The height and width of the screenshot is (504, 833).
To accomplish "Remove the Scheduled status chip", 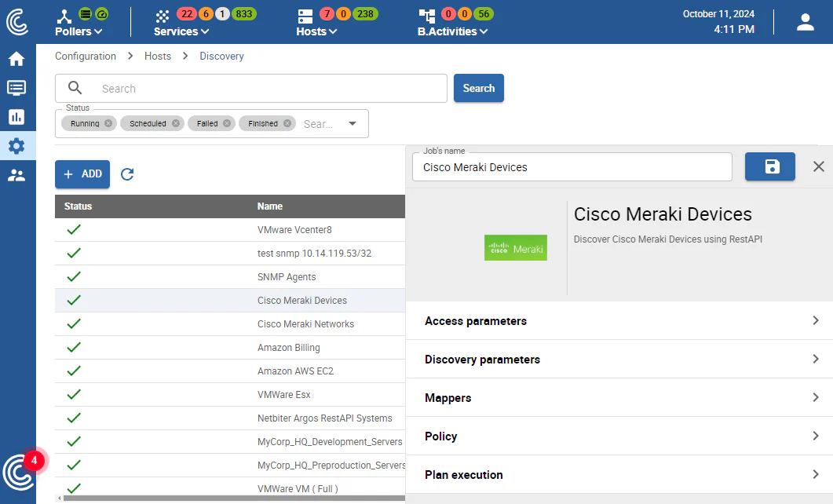I will tap(176, 123).
